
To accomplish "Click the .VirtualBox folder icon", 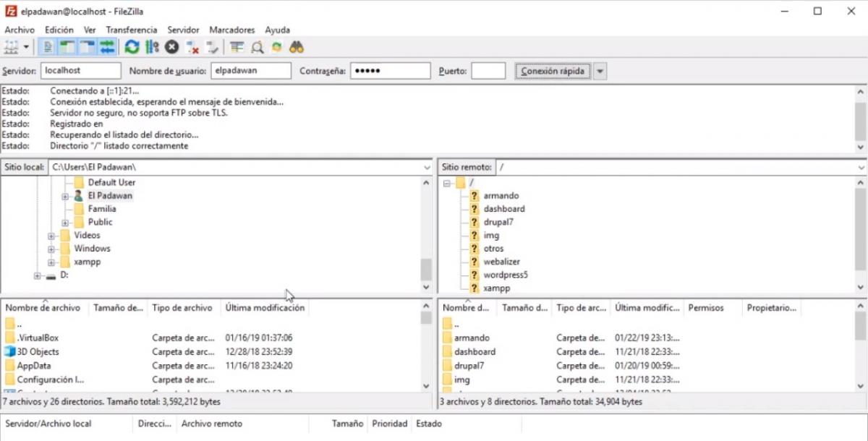I will 10,338.
